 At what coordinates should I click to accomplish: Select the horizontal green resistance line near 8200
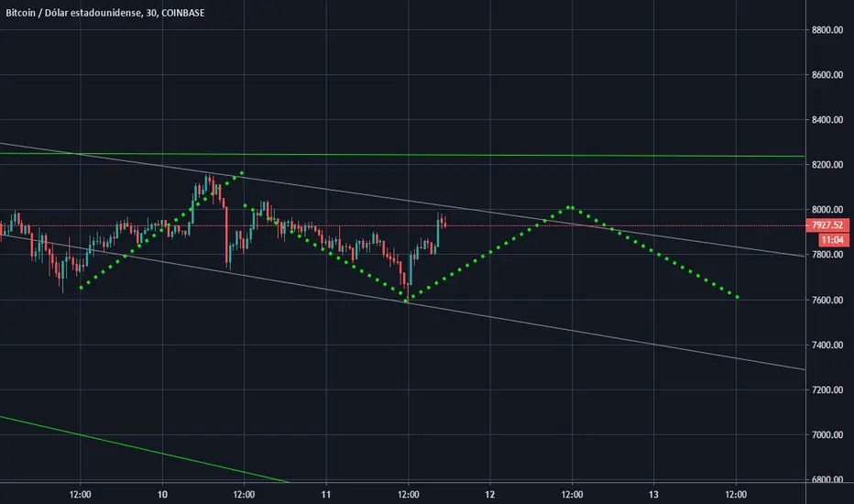pyautogui.click(x=403, y=155)
